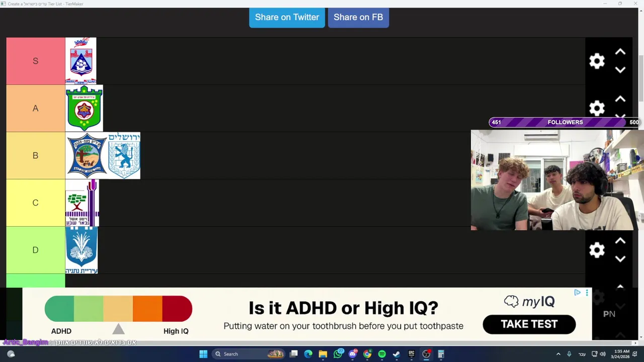Open the ad info AdChoices icon
This screenshot has height=362, width=644.
[578, 293]
